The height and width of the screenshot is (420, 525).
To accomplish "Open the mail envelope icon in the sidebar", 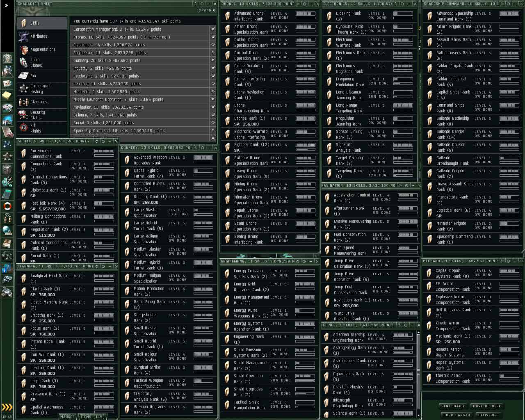I will tap(7, 84).
